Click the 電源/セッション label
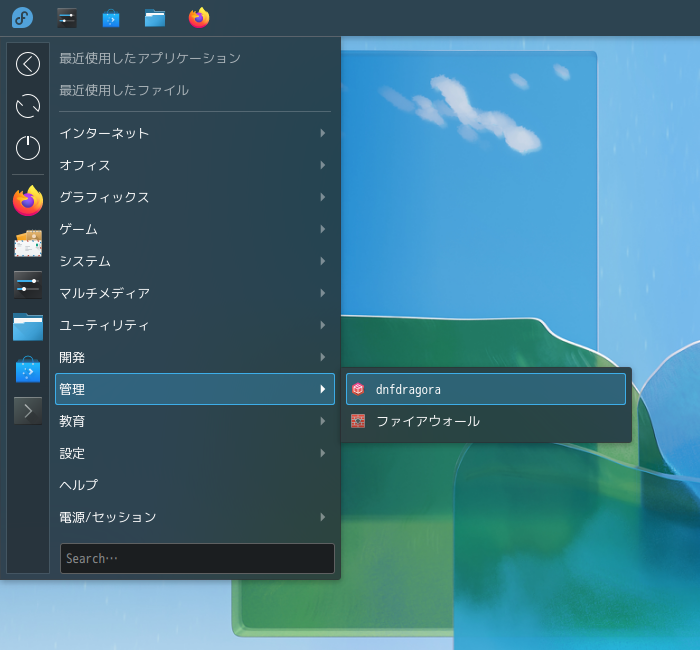The width and height of the screenshot is (700, 650). point(108,517)
